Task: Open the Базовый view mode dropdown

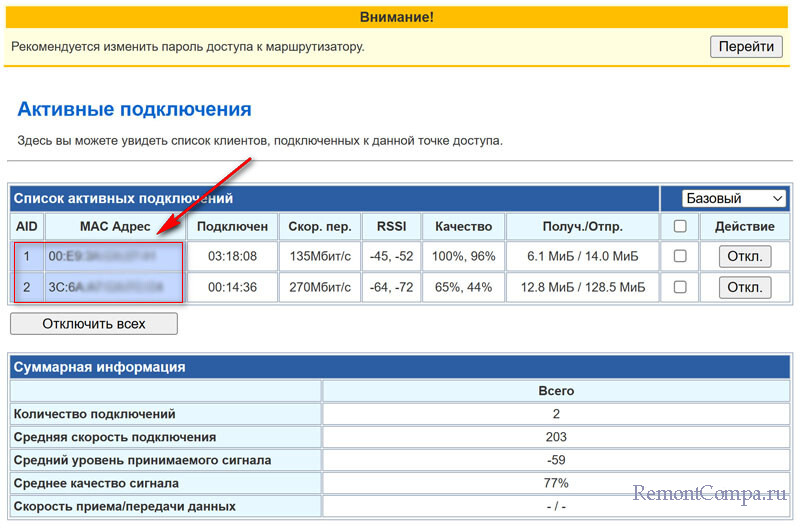Action: (x=734, y=199)
